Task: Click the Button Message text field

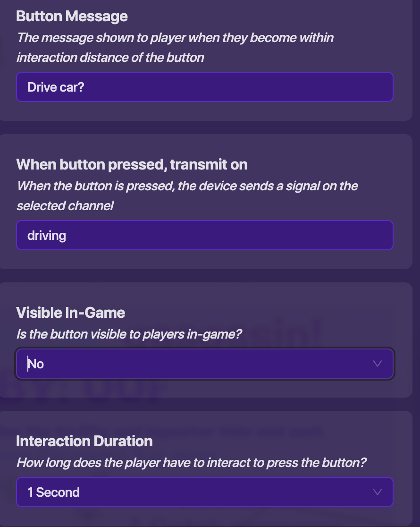Action: pyautogui.click(x=204, y=87)
